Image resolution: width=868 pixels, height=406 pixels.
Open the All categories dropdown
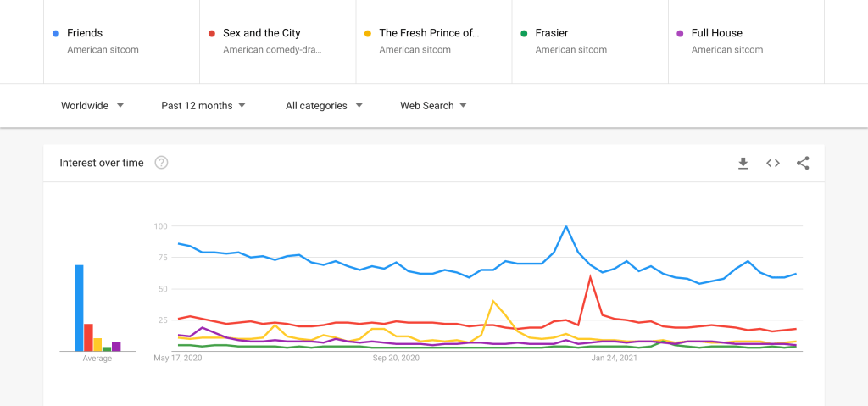[324, 106]
